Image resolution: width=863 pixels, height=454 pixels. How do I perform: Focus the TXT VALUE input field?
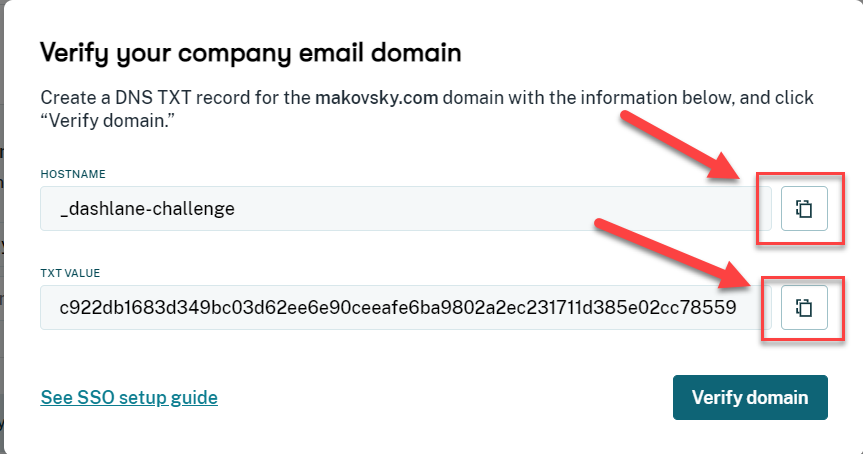click(x=406, y=308)
